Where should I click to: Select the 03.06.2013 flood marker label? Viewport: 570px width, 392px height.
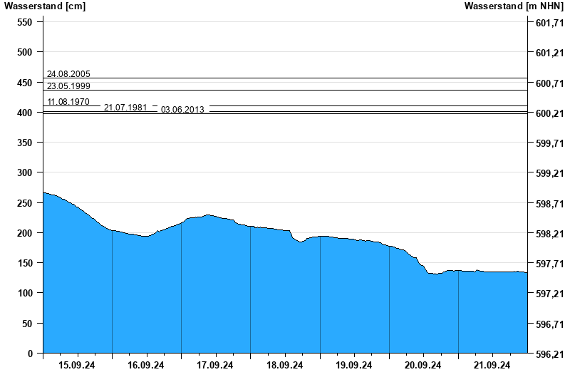point(182,110)
